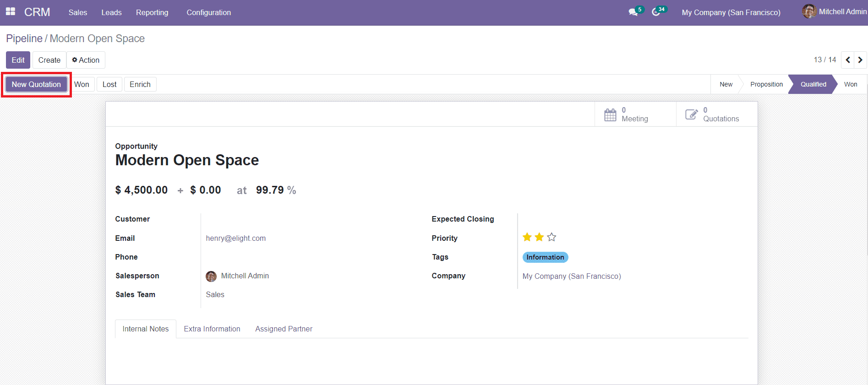
Task: Click recurring revenue $ 0.00
Action: (x=206, y=190)
